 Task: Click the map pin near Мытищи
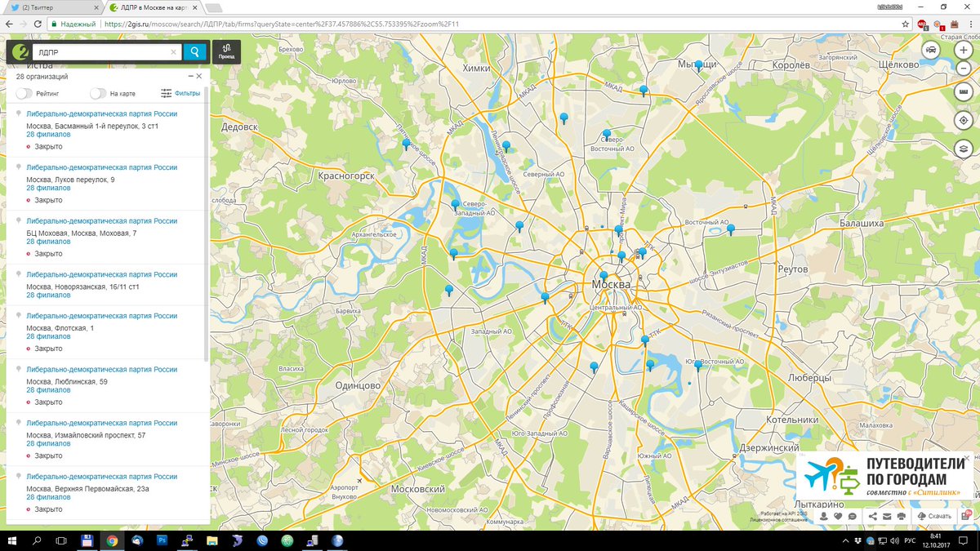[x=698, y=66]
